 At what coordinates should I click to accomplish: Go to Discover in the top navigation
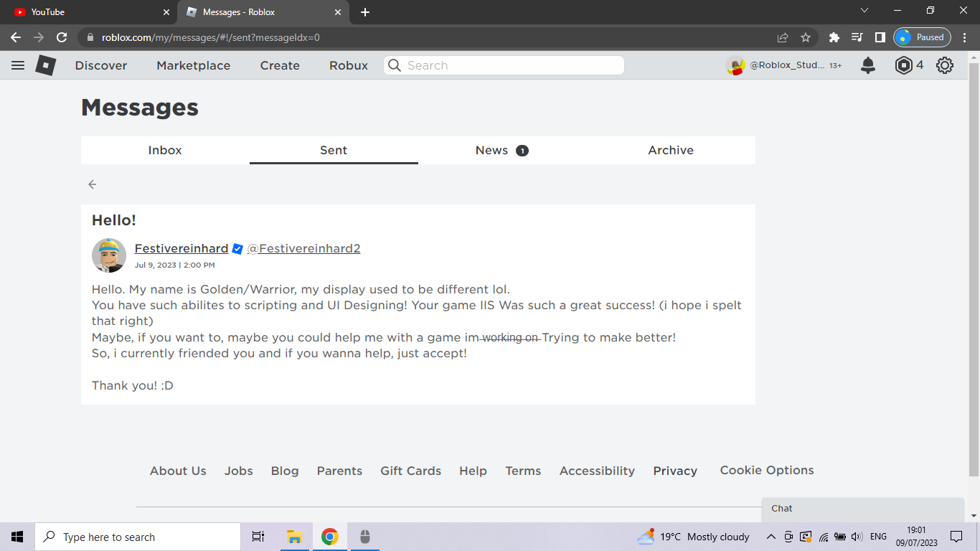click(101, 65)
